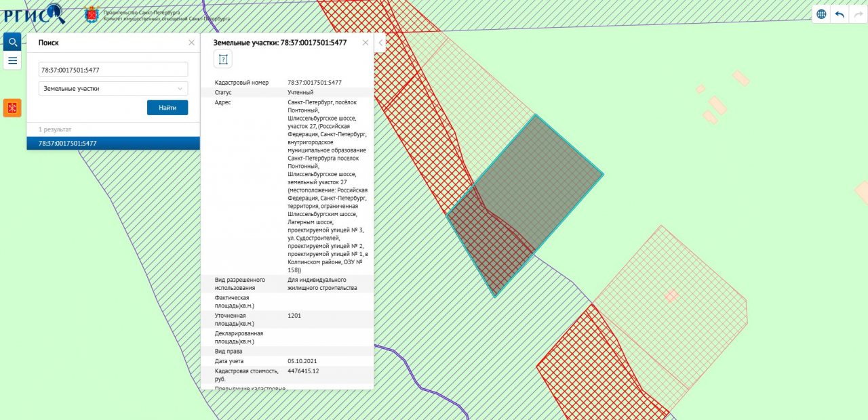This screenshot has width=868, height=420.
Task: Click the globe full-extent icon
Action: click(821, 14)
